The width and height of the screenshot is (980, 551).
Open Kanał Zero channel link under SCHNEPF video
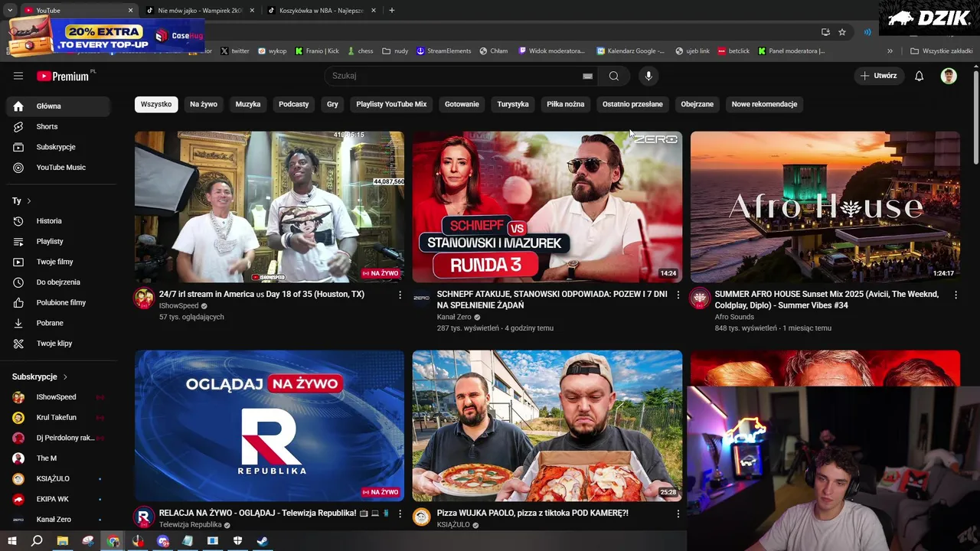click(x=454, y=317)
